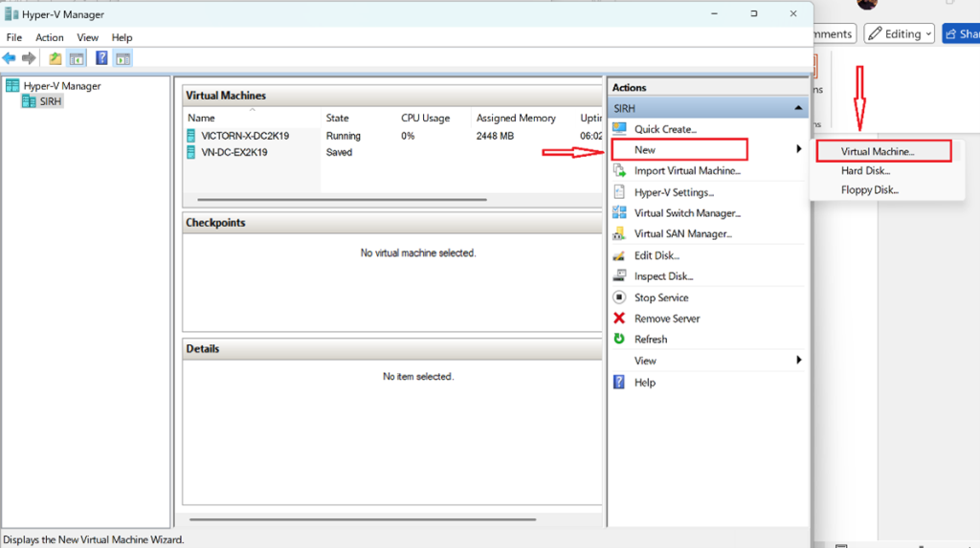Click Hyper-V Settings... action link

pos(674,192)
